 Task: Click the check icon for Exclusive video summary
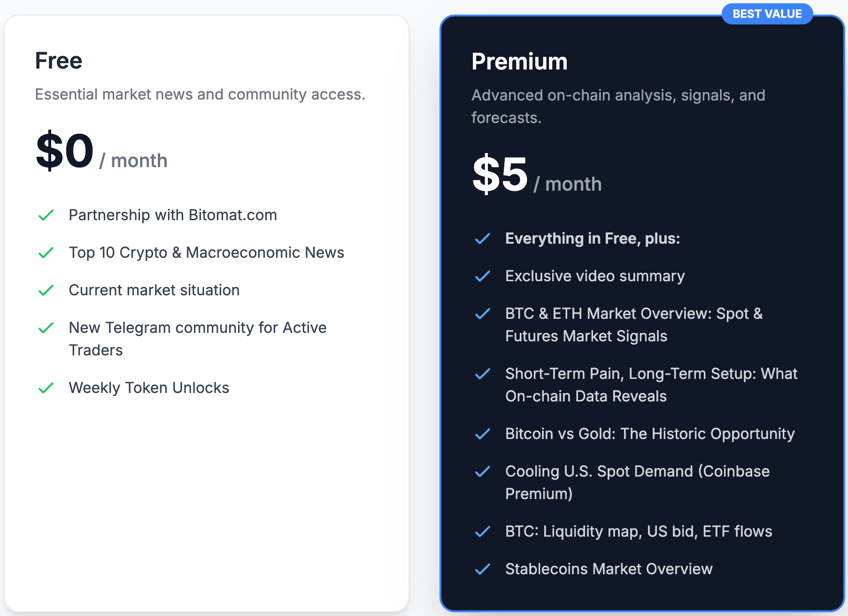click(x=483, y=276)
